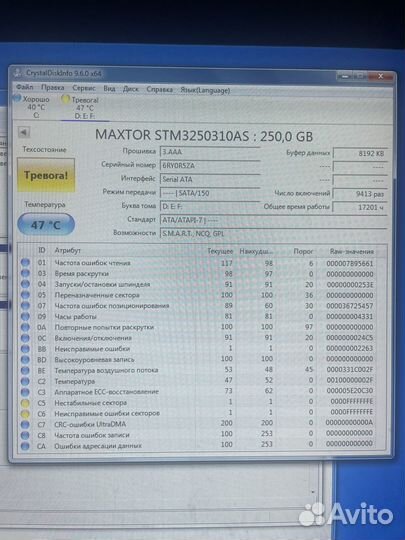
Task: Open the Файл menu
Action: [x=24, y=87]
